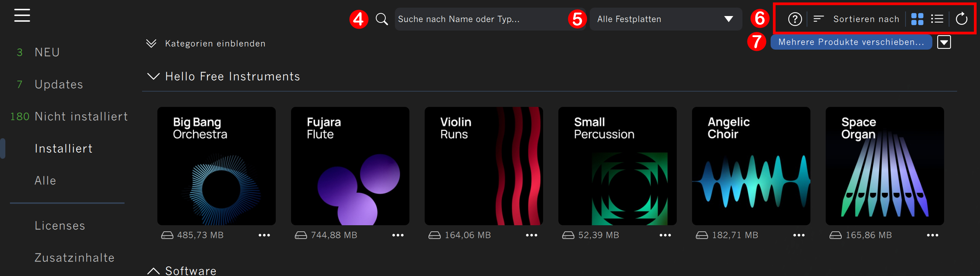Viewport: 980px width, 276px height.
Task: Switch to list view
Action: (937, 19)
